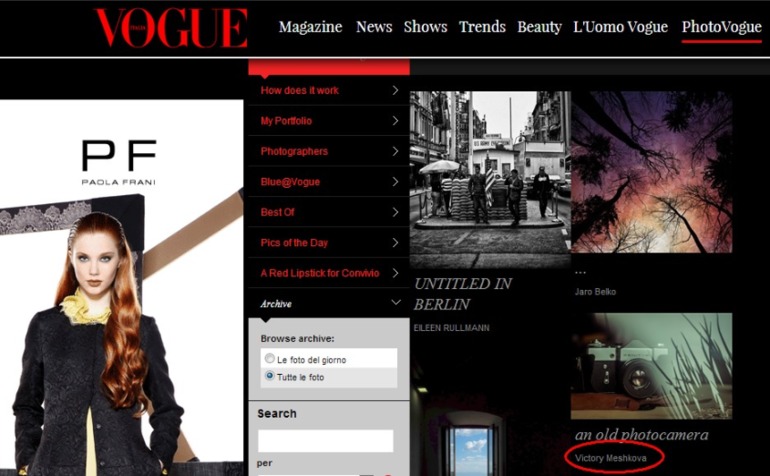Open photographer EILEEN RULLMANN

pos(451,328)
